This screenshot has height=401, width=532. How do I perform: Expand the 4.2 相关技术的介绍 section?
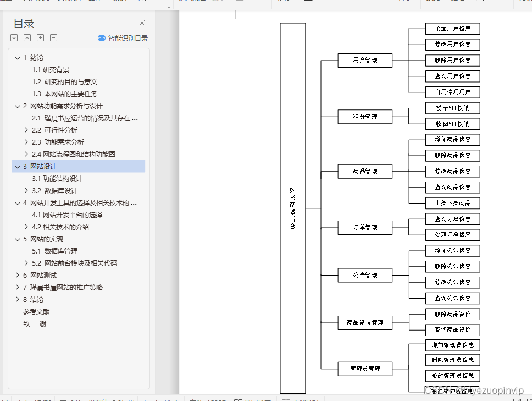pos(26,227)
